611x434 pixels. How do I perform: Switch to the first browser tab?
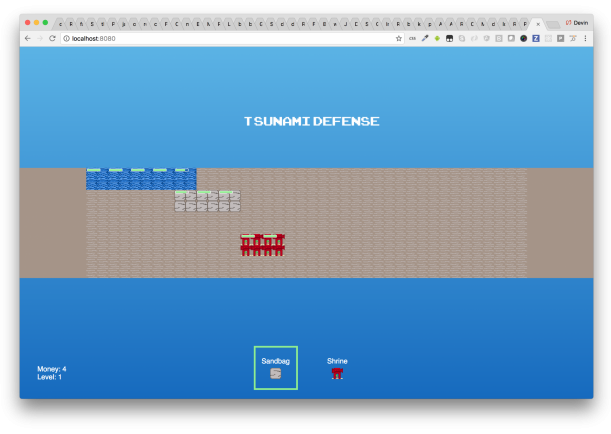72,22
